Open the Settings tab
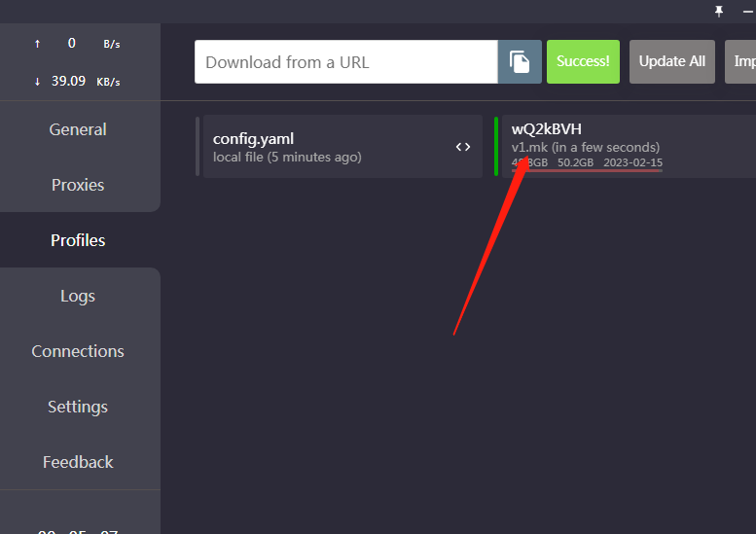756x534 pixels. pyautogui.click(x=78, y=407)
